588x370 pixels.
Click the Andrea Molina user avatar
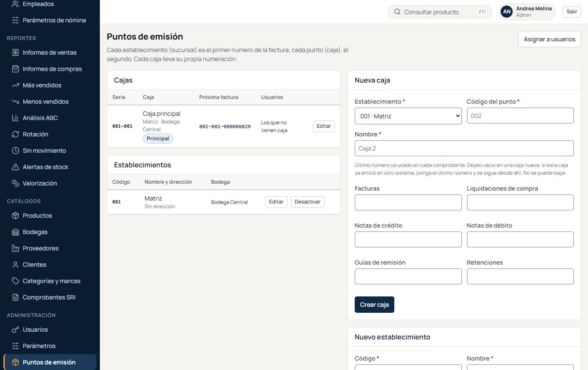pos(507,12)
